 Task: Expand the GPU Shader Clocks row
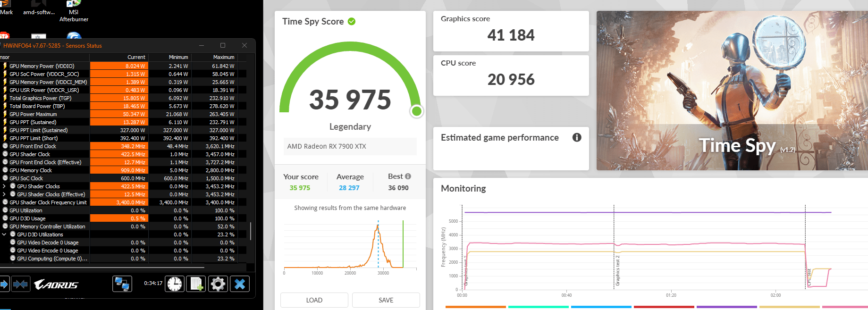4,186
